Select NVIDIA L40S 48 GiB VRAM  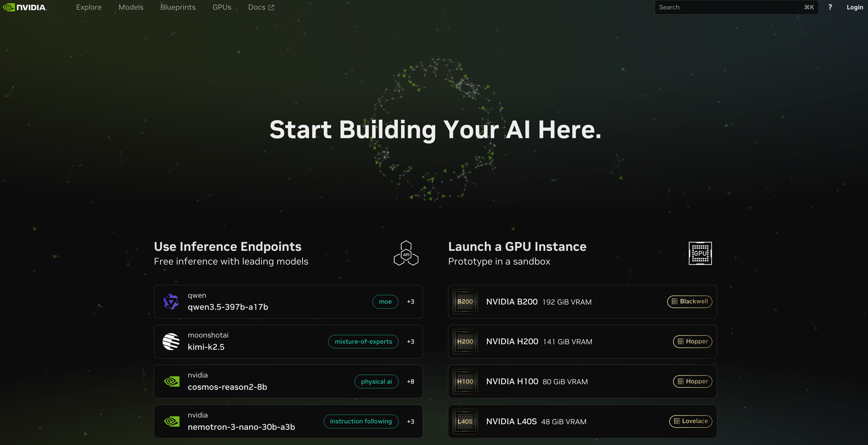[x=582, y=422]
